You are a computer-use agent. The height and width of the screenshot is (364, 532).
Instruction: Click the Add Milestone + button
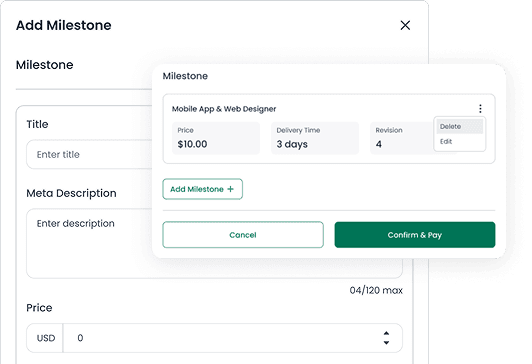tap(203, 189)
